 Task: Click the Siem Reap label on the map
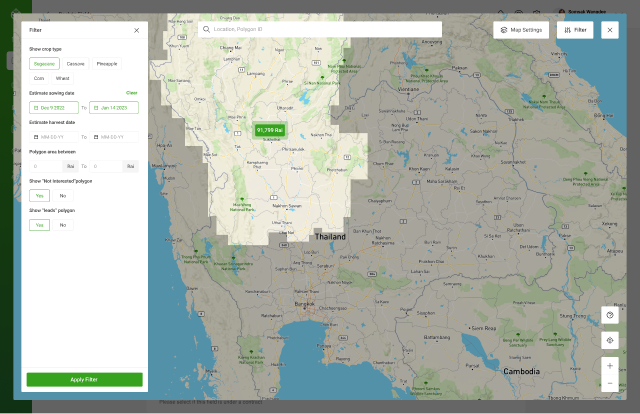484,328
